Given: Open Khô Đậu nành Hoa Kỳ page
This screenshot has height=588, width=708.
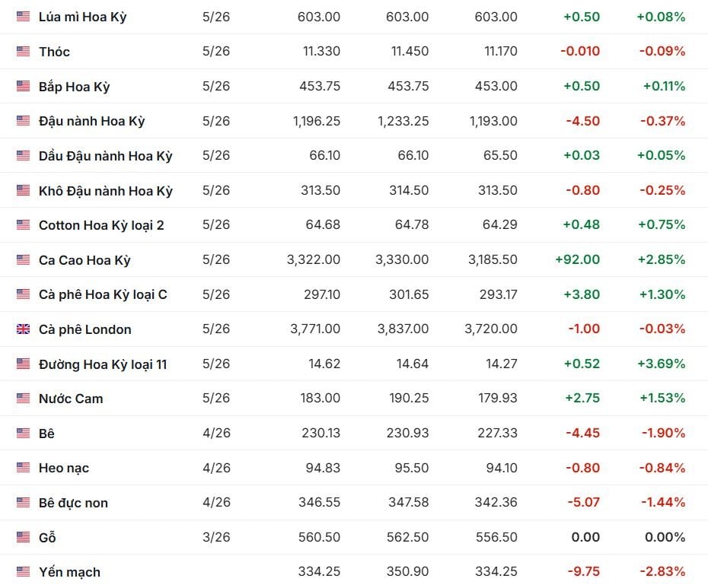Looking at the screenshot, I should (x=105, y=191).
